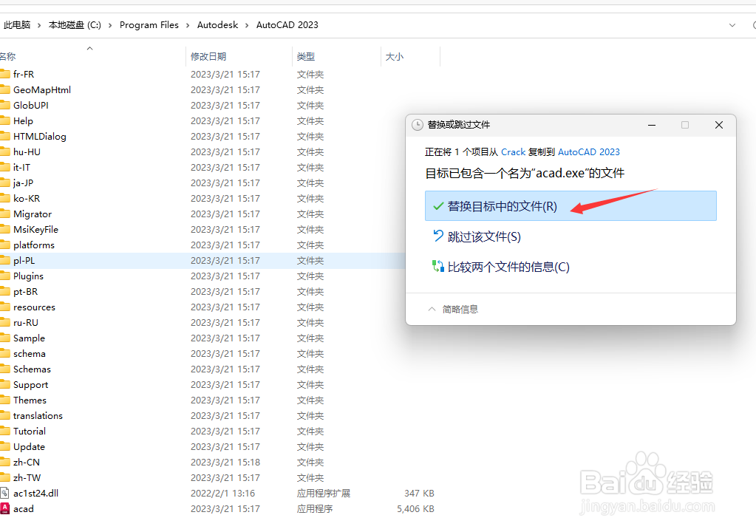Click the zh-CN folder icon
Image resolution: width=756 pixels, height=532 pixels.
pyautogui.click(x=5, y=462)
